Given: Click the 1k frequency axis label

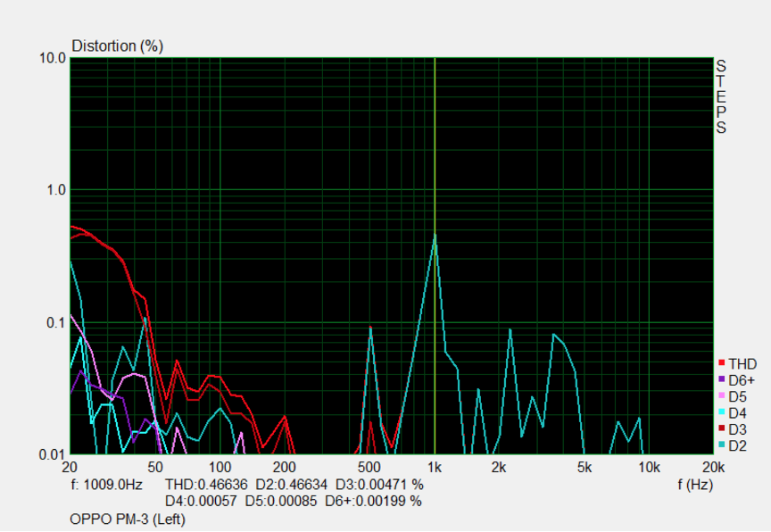Looking at the screenshot, I should [435, 467].
